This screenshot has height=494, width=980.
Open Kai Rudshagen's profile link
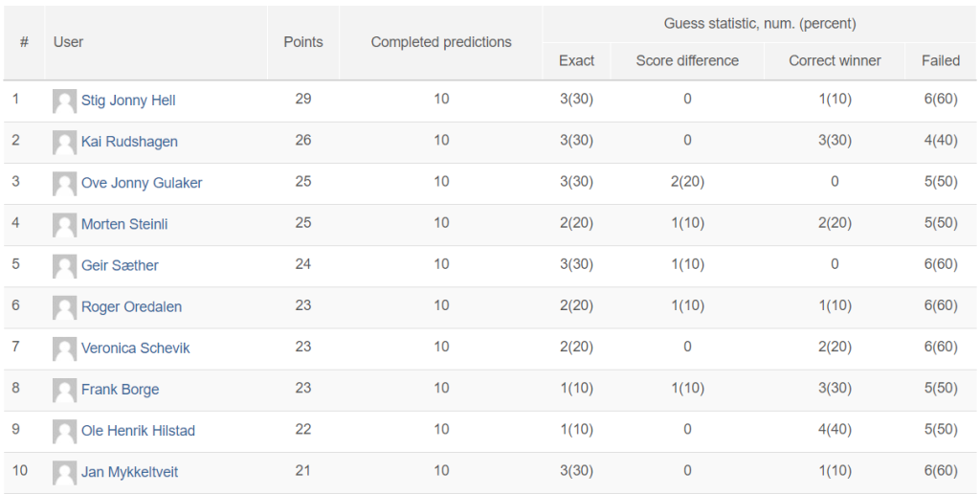click(x=129, y=142)
